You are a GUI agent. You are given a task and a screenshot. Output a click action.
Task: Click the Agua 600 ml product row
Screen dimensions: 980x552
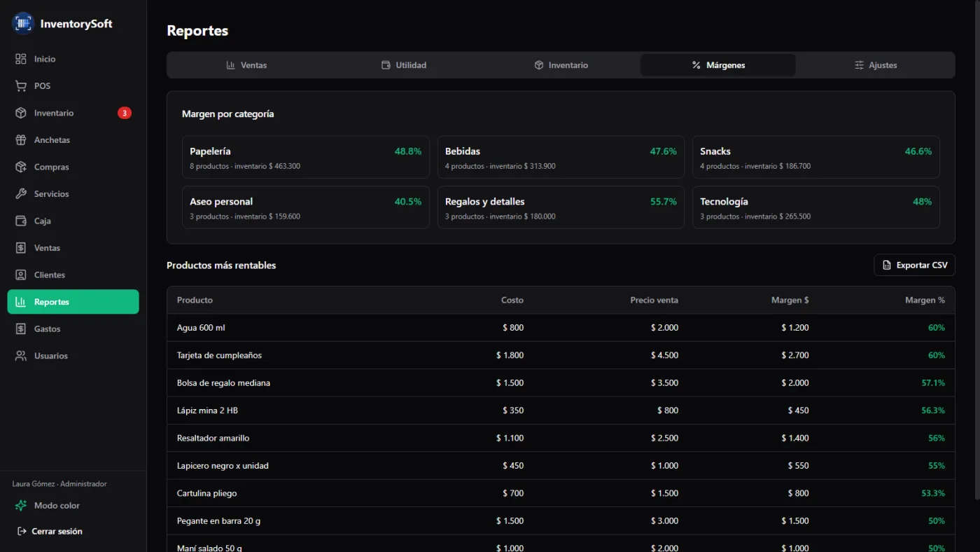(561, 328)
